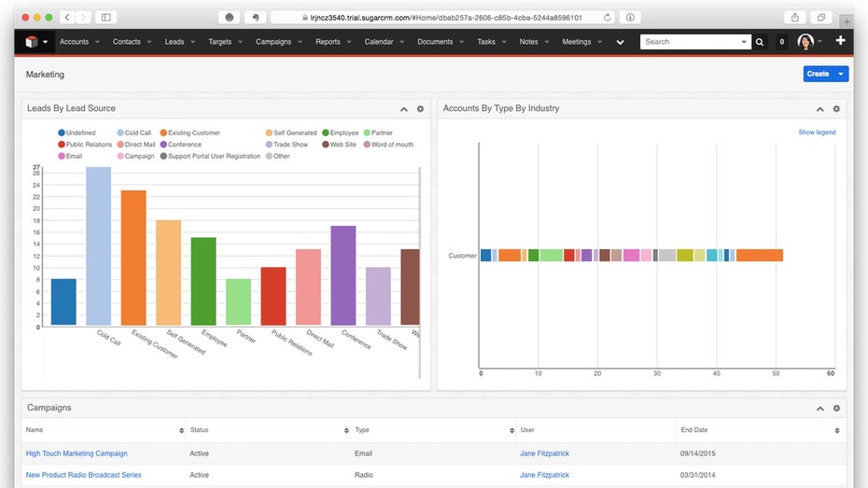Open Jane Fitzpatrick on the High Touch row

[544, 453]
